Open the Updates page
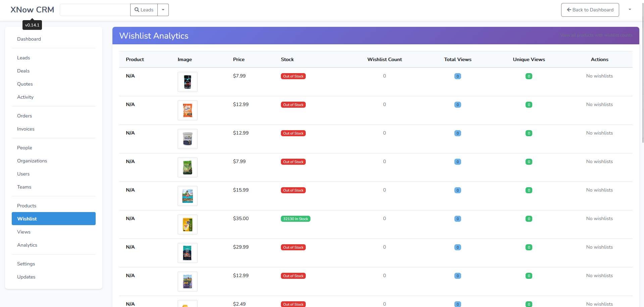 click(x=26, y=277)
